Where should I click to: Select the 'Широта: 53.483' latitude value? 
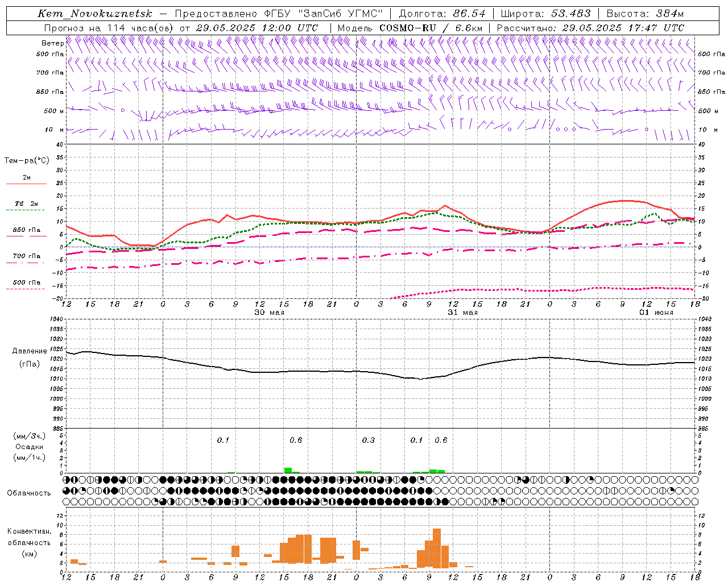click(545, 14)
